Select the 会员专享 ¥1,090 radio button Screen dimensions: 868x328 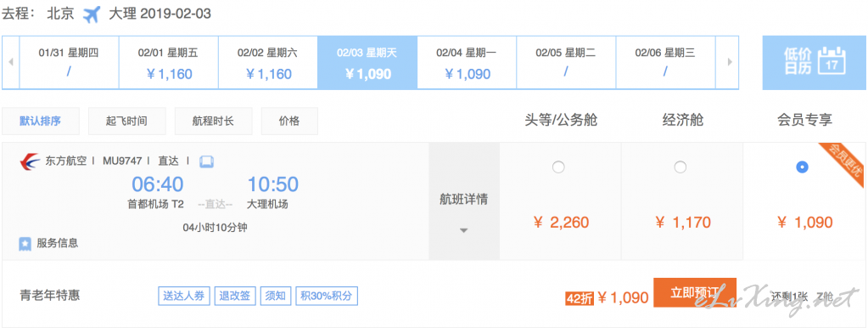[802, 167]
